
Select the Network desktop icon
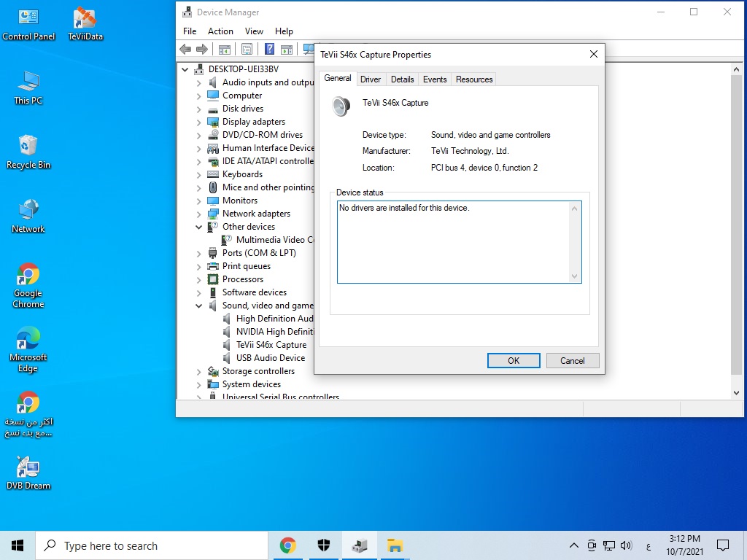(x=28, y=217)
